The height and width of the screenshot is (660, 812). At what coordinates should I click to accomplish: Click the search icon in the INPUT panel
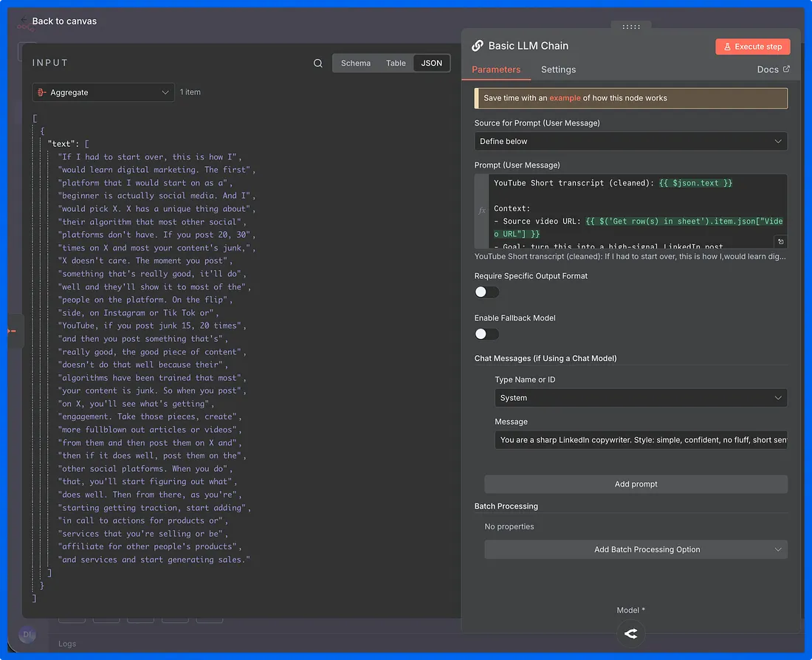(x=318, y=63)
